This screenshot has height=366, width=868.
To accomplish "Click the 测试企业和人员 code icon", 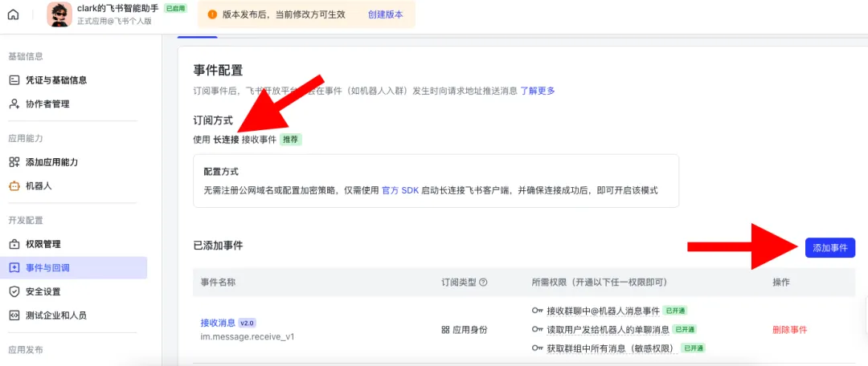I will [x=14, y=315].
